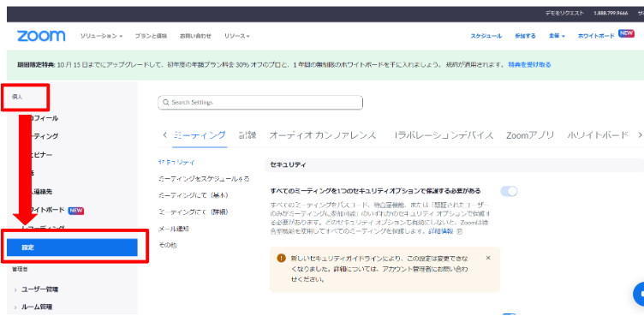Click the 詳細情報 info icon
The height and width of the screenshot is (316, 644).
(x=460, y=232)
